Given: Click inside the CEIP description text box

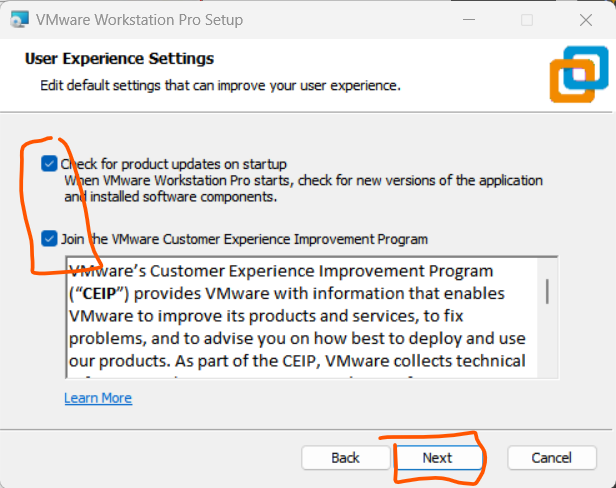Looking at the screenshot, I should [312, 317].
